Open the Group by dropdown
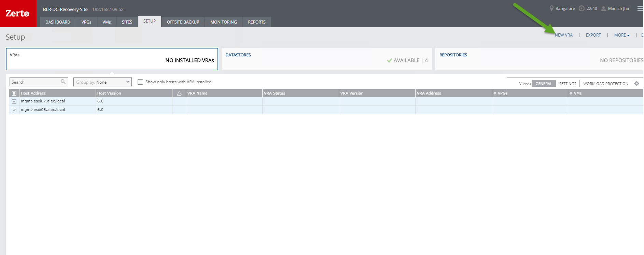 click(102, 82)
